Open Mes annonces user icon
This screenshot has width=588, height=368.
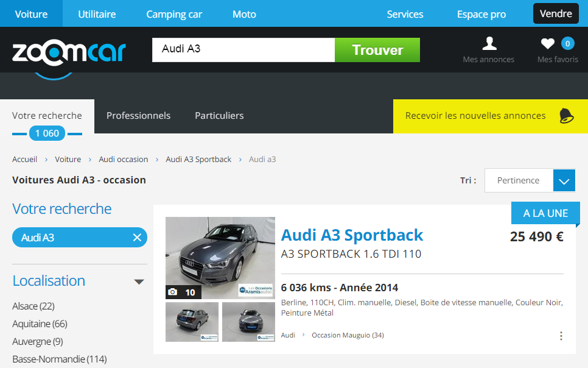tap(489, 43)
